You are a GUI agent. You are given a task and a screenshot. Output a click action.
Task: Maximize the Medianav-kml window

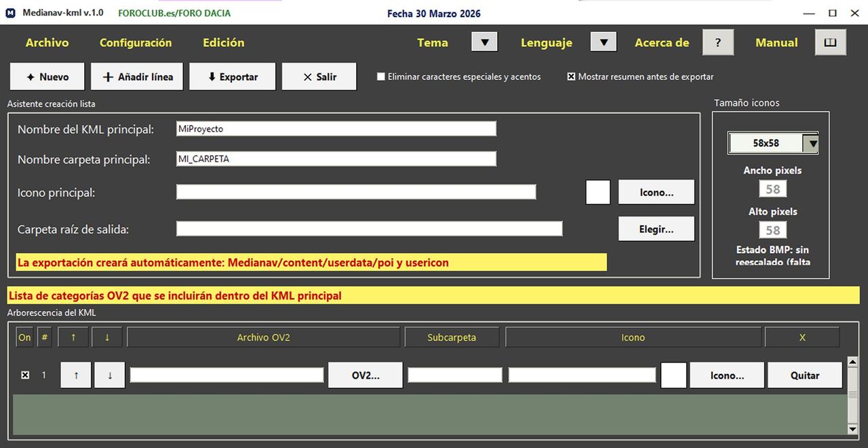832,13
